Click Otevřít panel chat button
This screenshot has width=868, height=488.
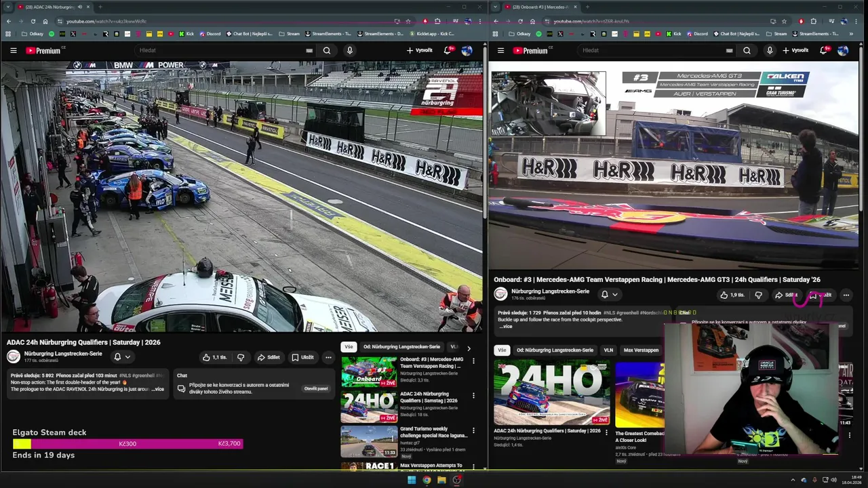(316, 388)
